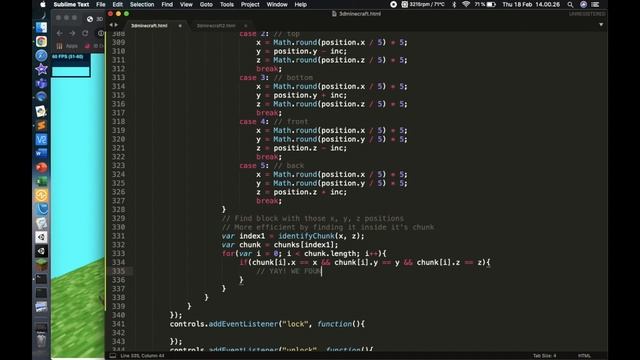The height and width of the screenshot is (360, 640).
Task: Open the Tools menu
Action: click(227, 4)
